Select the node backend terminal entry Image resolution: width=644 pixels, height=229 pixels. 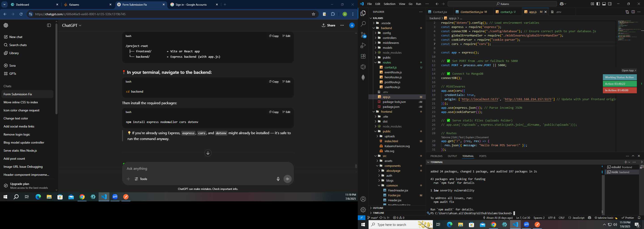pyautogui.click(x=622, y=172)
